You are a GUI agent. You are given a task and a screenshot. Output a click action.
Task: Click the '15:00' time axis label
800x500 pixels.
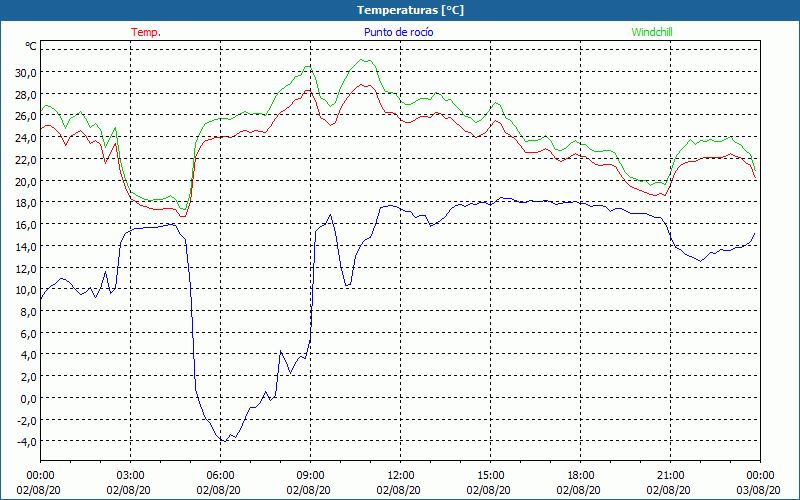490,476
